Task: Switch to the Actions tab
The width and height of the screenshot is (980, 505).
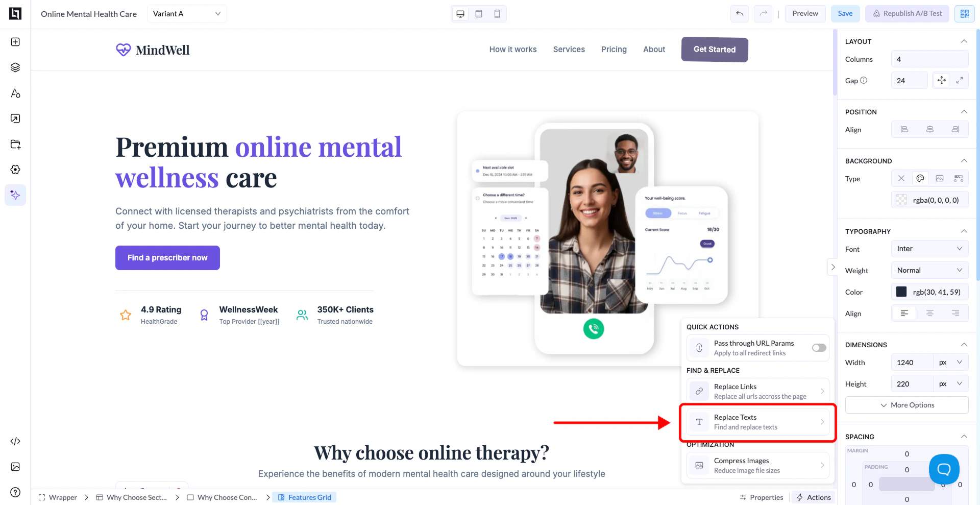Action: click(814, 497)
